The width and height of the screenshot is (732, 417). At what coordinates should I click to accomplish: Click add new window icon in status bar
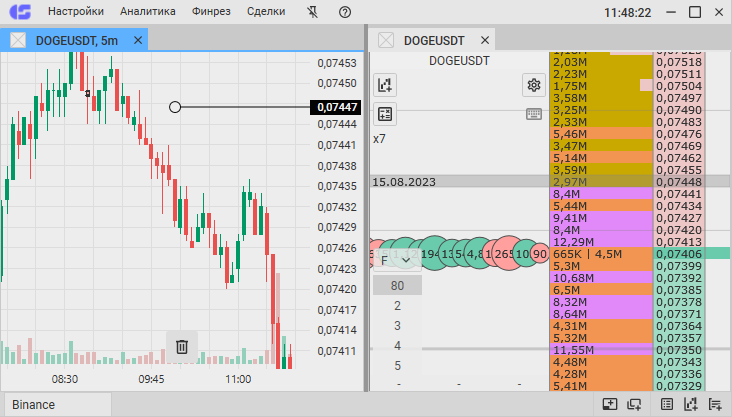click(x=610, y=404)
